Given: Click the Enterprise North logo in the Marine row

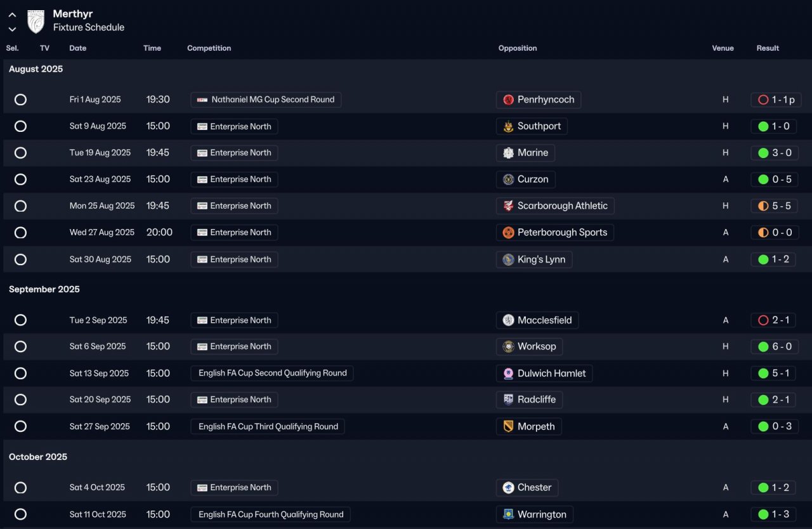Looking at the screenshot, I should point(202,153).
